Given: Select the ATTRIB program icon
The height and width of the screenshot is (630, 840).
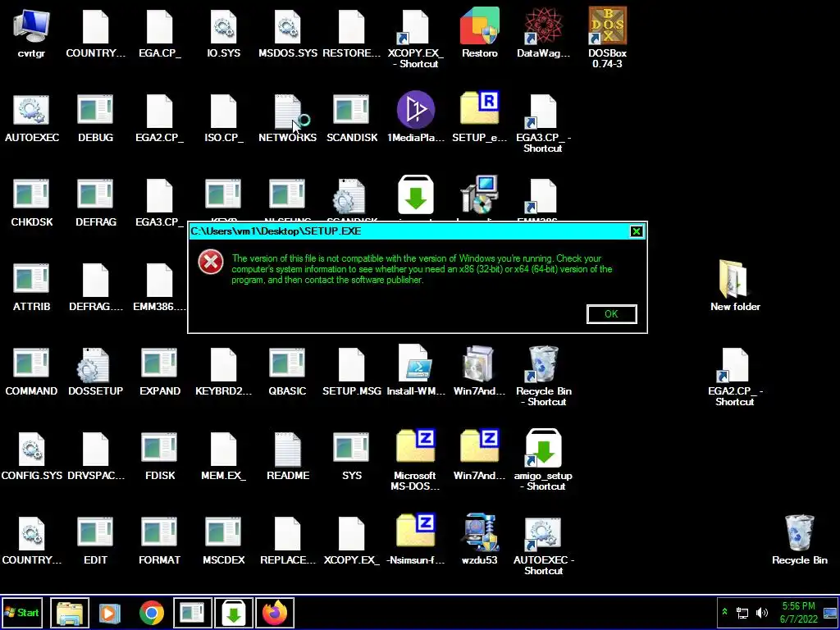Looking at the screenshot, I should coord(31,287).
